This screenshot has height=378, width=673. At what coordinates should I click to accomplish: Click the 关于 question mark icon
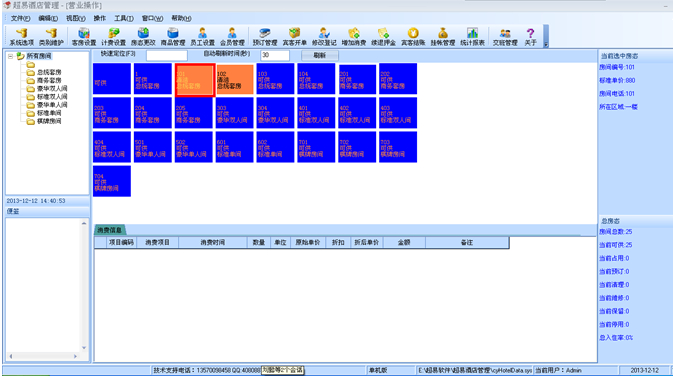coord(531,36)
